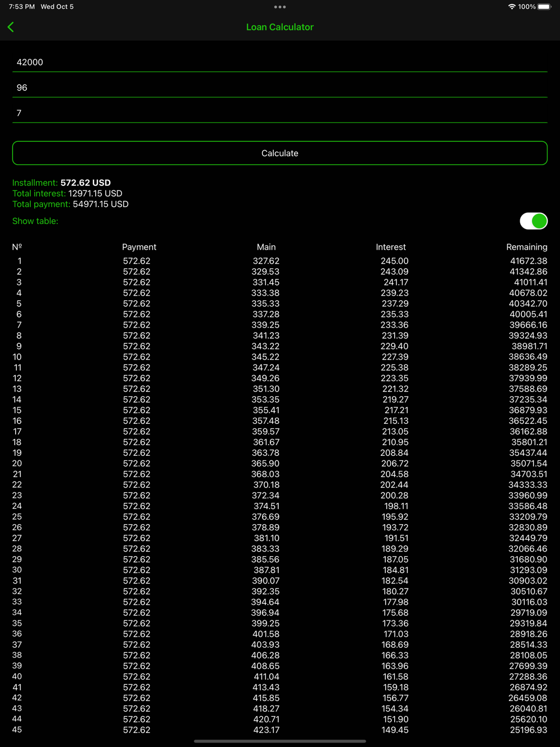Tap row number 22
560x747 pixels.
17,484
